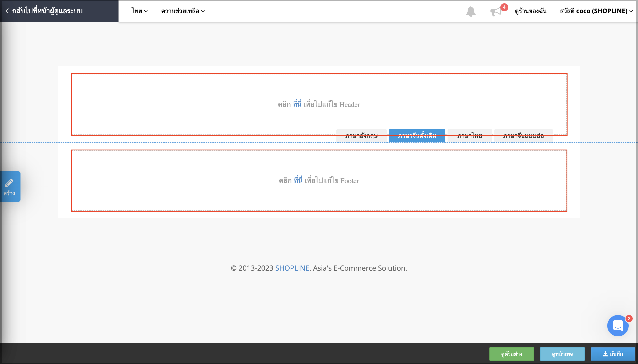This screenshot has width=638, height=364.
Task: Save the page with บันทึก button
Action: (x=613, y=354)
